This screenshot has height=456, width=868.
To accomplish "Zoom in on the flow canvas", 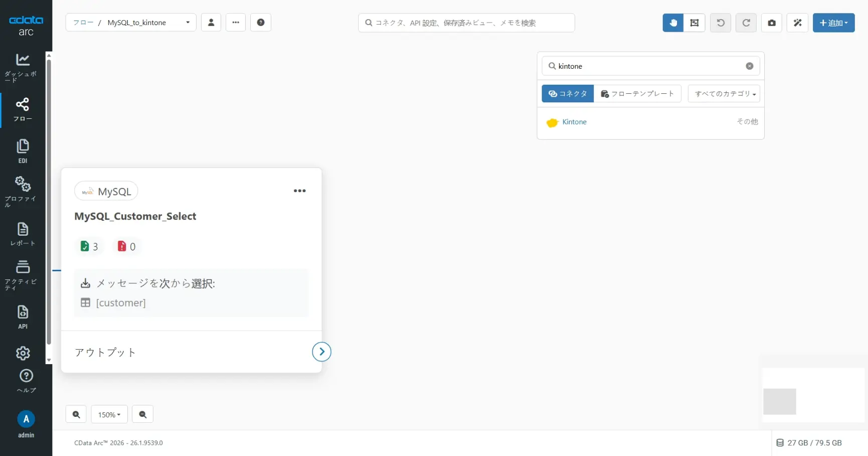I will point(76,414).
